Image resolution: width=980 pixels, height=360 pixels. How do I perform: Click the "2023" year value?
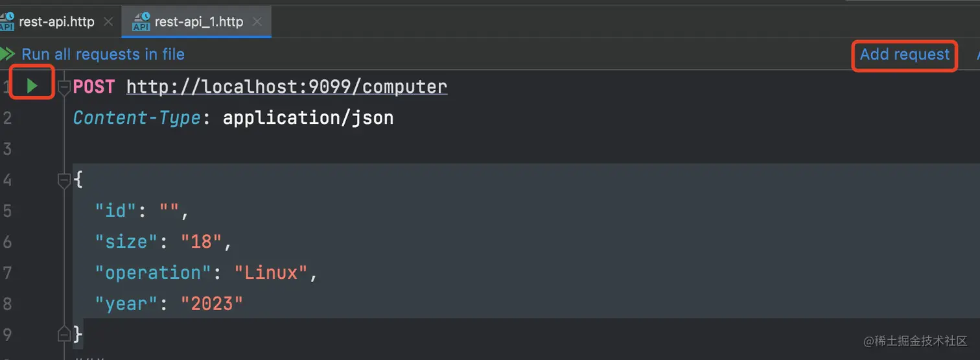212,303
